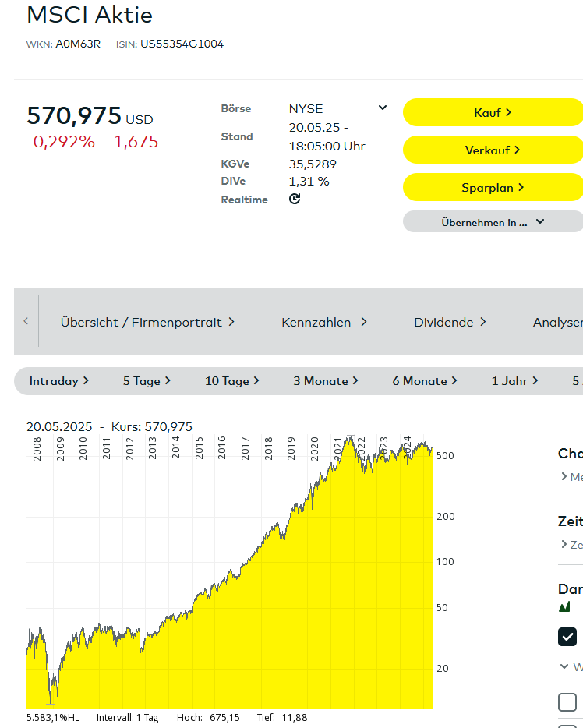Click the Tief: 11,88 value
Image resolution: width=583 pixels, height=728 pixels.
click(x=282, y=717)
